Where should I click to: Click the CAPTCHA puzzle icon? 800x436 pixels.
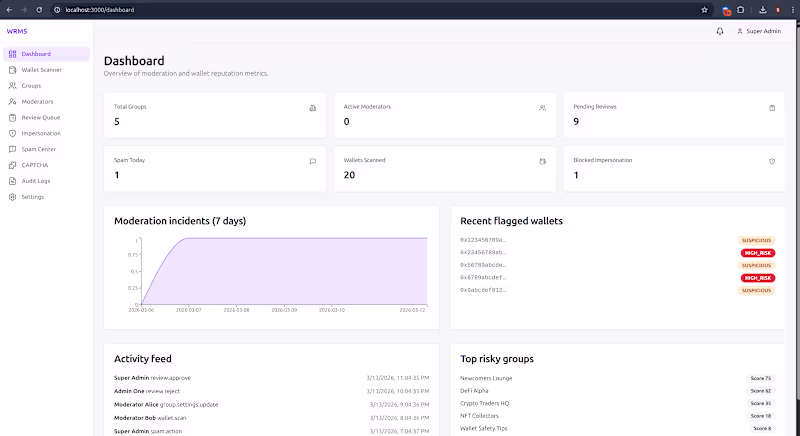12,165
